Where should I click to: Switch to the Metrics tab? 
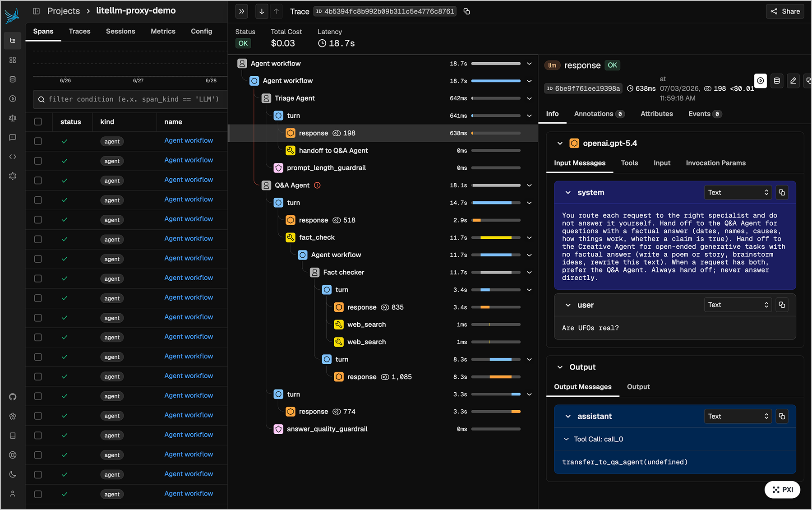(163, 31)
